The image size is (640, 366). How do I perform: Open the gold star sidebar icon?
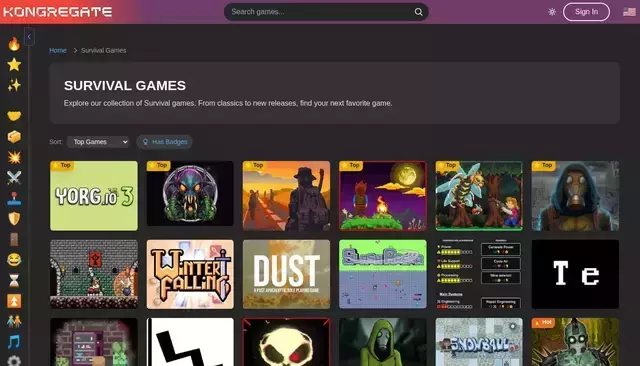(x=14, y=64)
